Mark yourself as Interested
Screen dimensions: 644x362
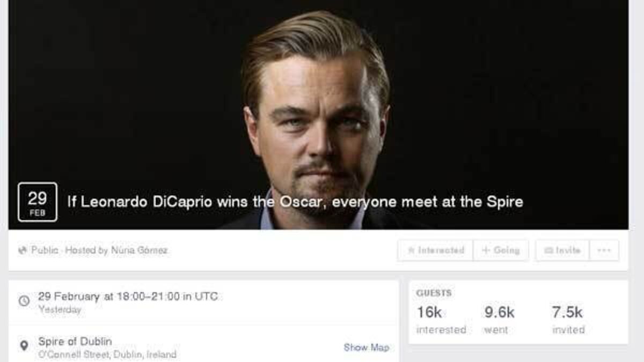click(435, 250)
